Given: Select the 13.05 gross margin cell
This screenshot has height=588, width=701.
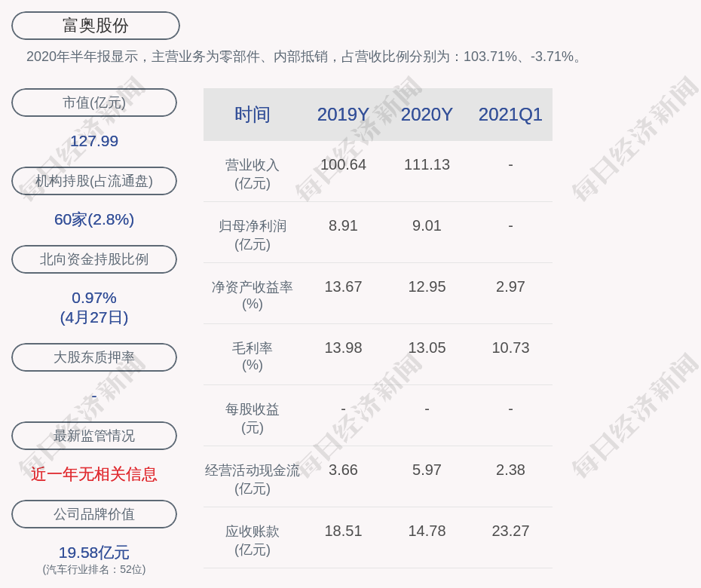Looking at the screenshot, I should pyautogui.click(x=427, y=348).
